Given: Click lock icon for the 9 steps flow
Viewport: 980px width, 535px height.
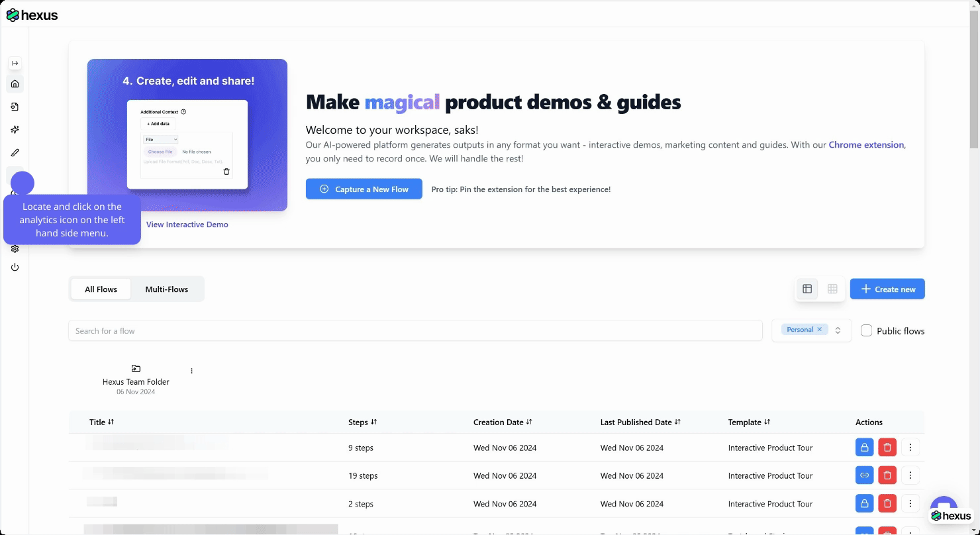Looking at the screenshot, I should (864, 448).
